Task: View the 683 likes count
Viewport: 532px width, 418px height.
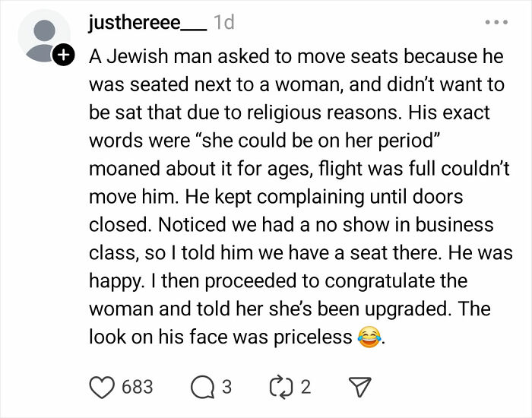Action: pyautogui.click(x=138, y=386)
